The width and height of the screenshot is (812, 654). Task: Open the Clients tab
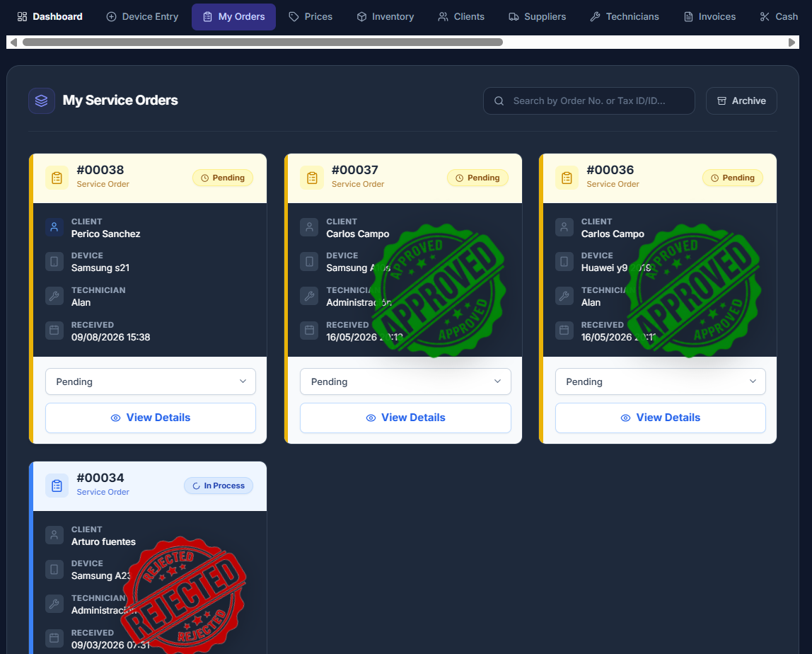click(461, 16)
